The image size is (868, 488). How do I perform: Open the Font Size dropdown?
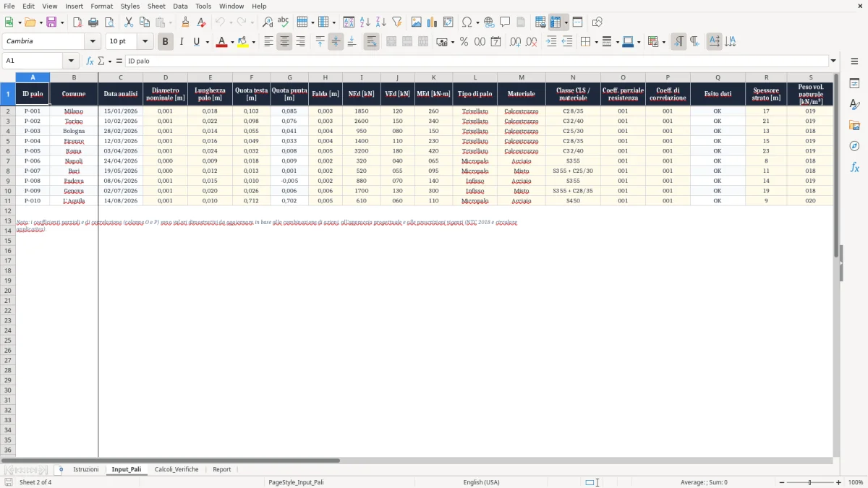pos(145,42)
